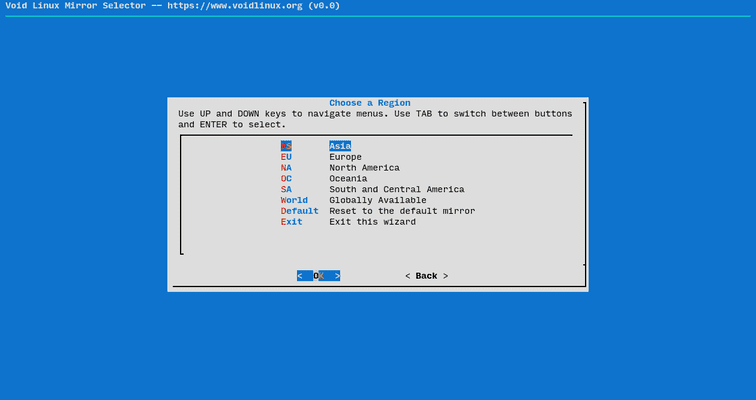This screenshot has width=756, height=400.
Task: Pick the North America description
Action: coord(364,168)
